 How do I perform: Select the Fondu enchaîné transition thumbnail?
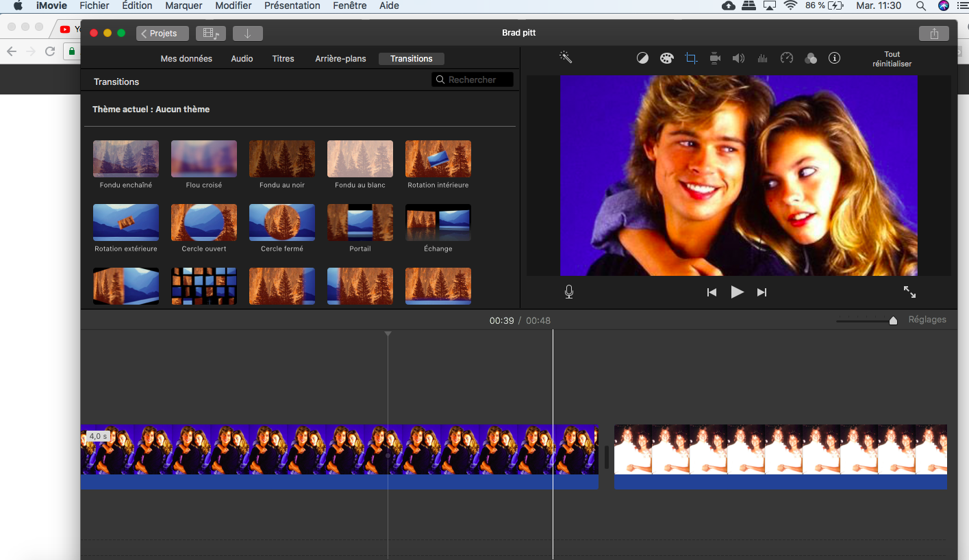(x=126, y=159)
